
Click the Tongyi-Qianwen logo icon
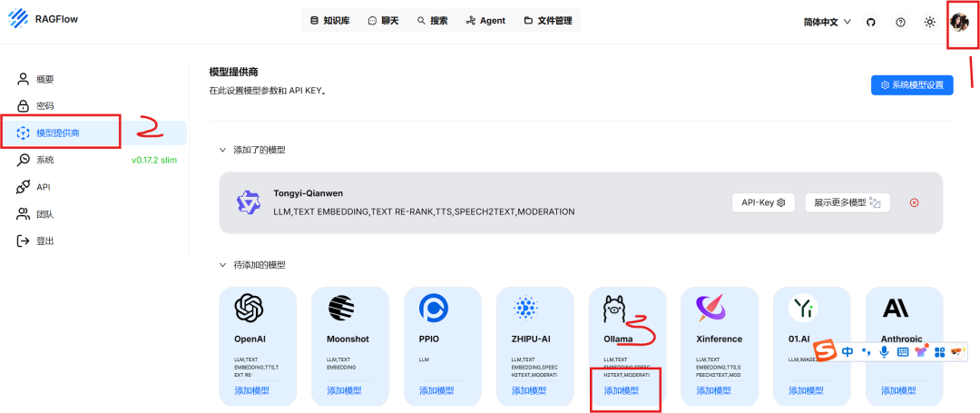(248, 202)
